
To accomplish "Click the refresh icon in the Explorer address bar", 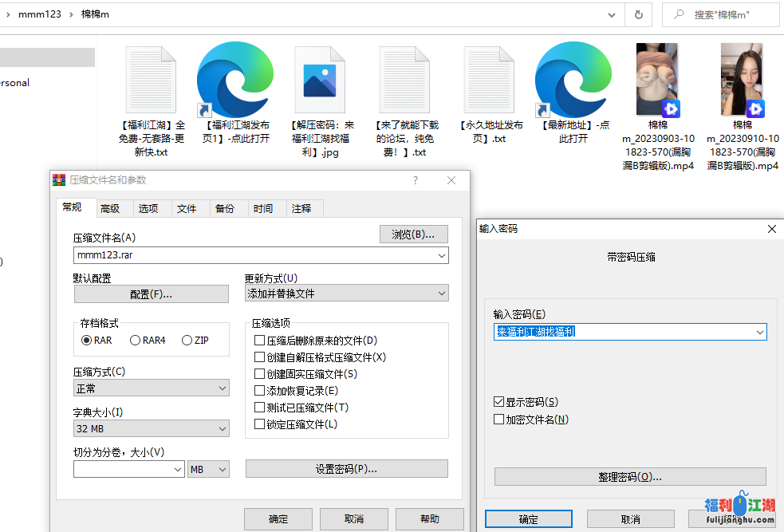I will click(638, 14).
